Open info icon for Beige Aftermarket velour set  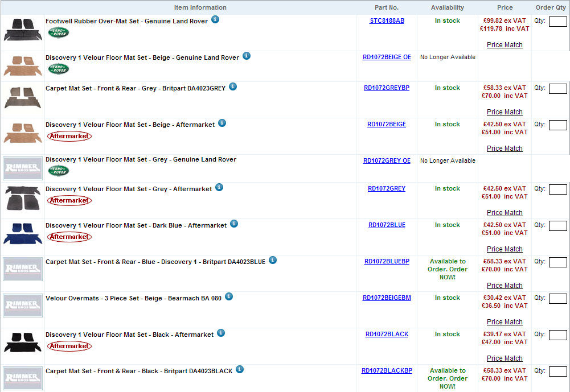point(222,123)
